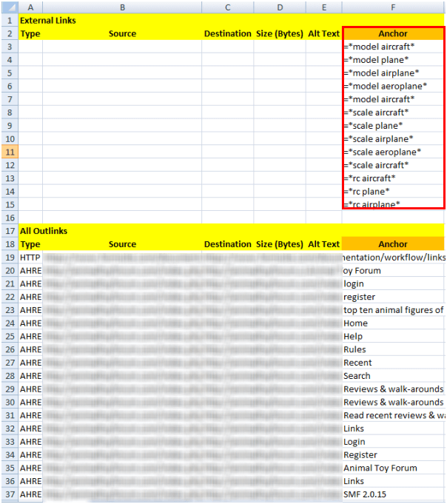This screenshot has height=504, width=447.
Task: Click capitalized 'Login' anchor in row 33
Action: click(x=393, y=442)
